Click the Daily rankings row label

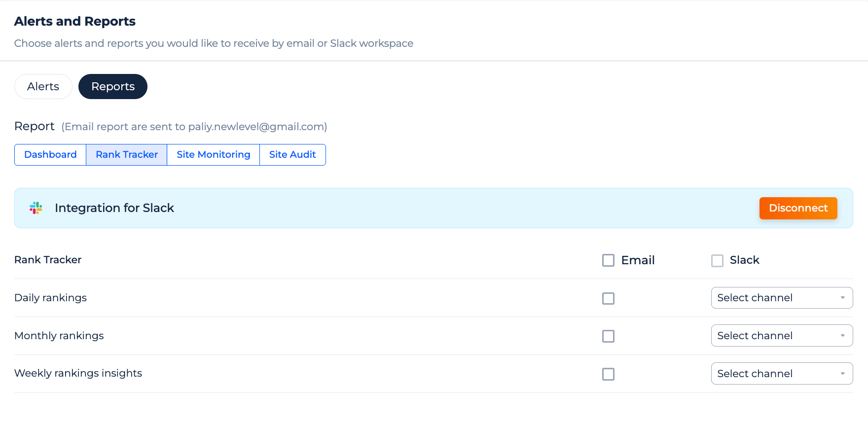50,298
